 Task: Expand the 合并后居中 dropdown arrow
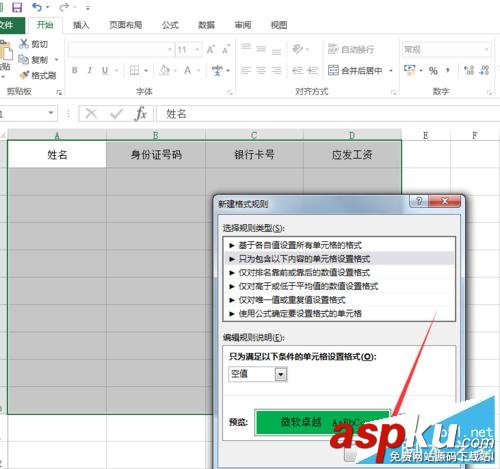(x=391, y=71)
